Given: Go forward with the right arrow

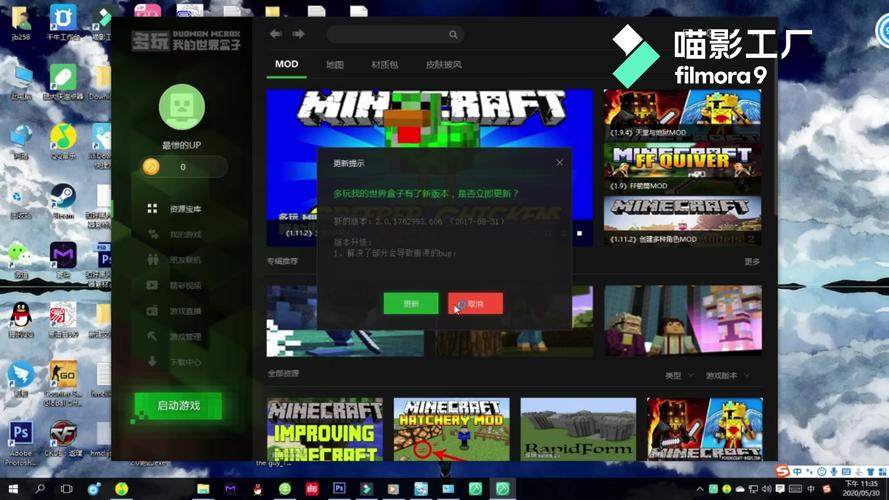Looking at the screenshot, I should 298,34.
